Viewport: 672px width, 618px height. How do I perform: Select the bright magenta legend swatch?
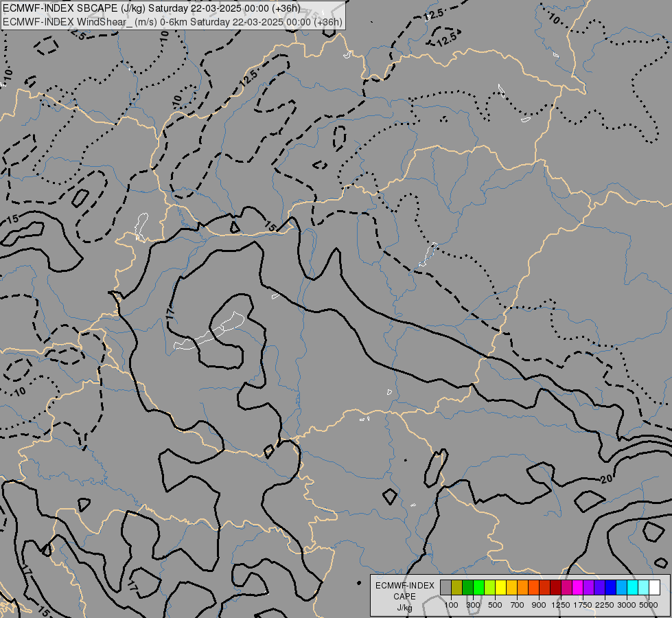tap(578, 587)
